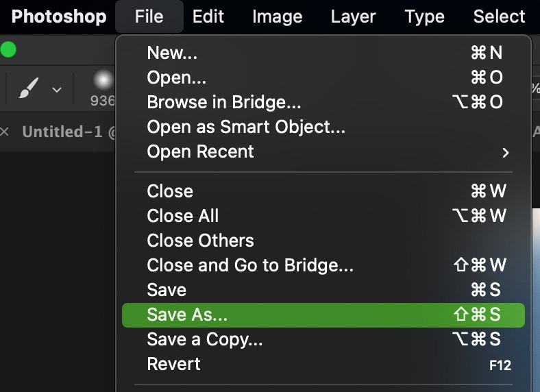This screenshot has width=540, height=392.
Task: Select Browse in Bridge menu item
Action: coord(323,102)
